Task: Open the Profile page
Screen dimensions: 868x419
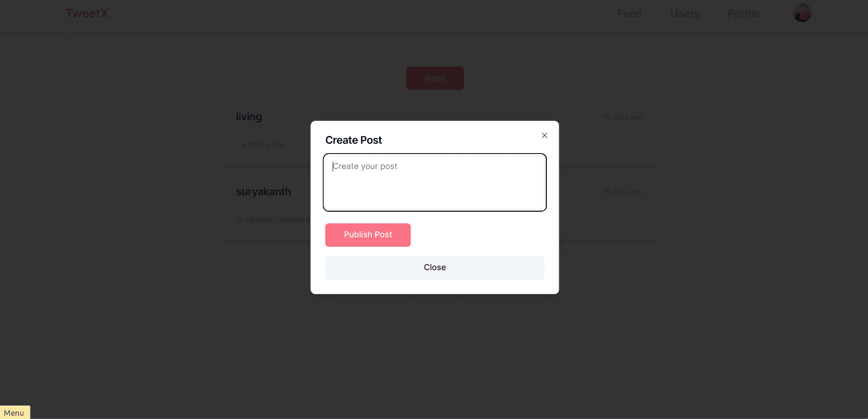Action: pos(743,14)
